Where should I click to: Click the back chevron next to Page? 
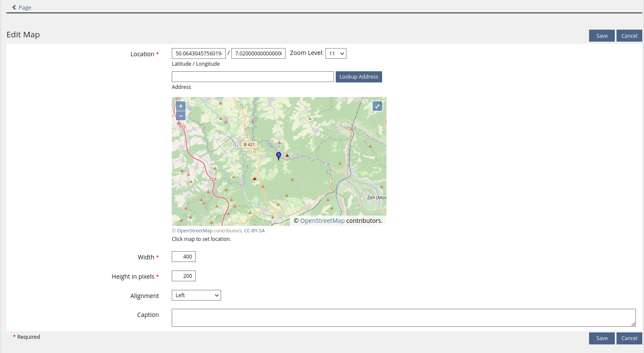pyautogui.click(x=14, y=7)
